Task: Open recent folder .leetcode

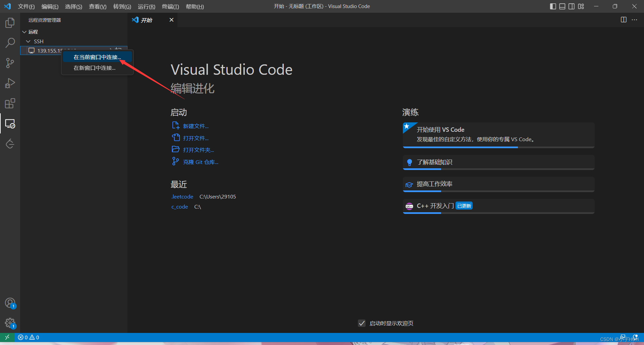Action: tap(182, 196)
